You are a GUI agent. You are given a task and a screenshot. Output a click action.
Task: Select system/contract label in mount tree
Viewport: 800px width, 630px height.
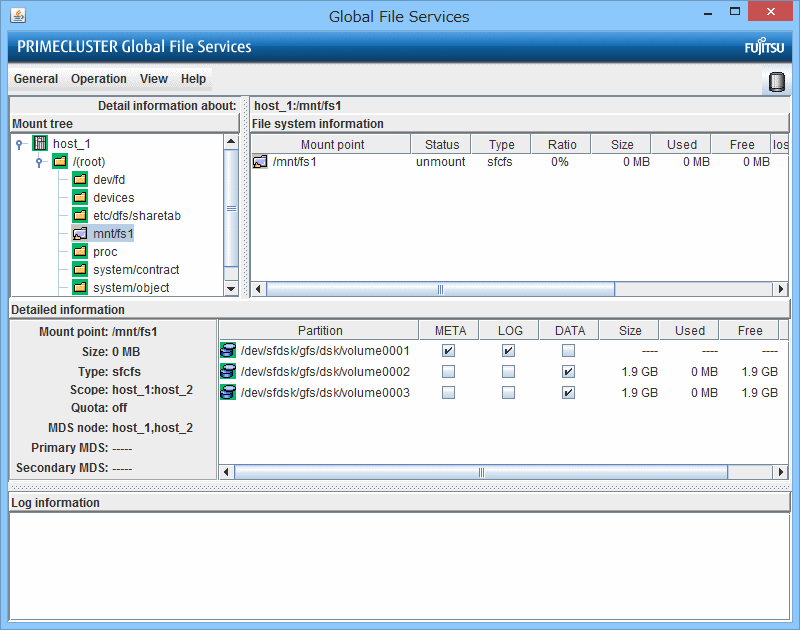[x=136, y=269]
